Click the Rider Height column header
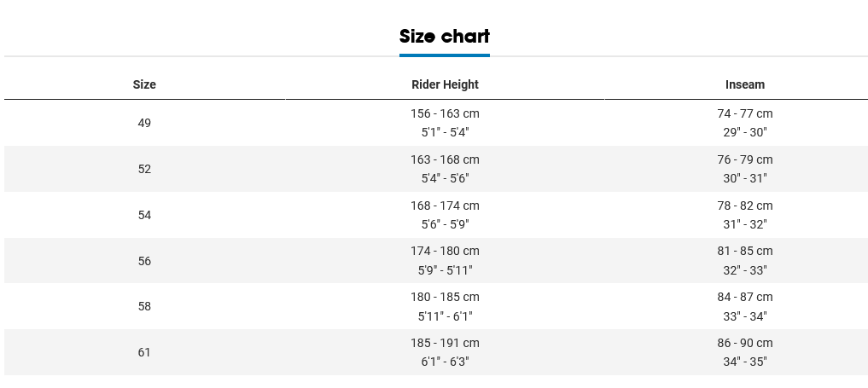Image resolution: width=868 pixels, height=388 pixels. 445,84
